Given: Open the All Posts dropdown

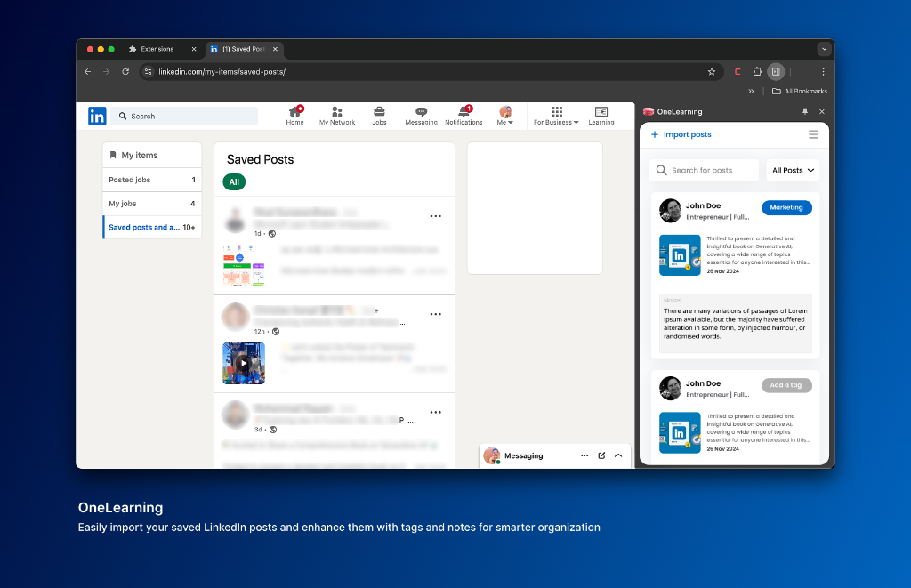Looking at the screenshot, I should click(x=793, y=171).
